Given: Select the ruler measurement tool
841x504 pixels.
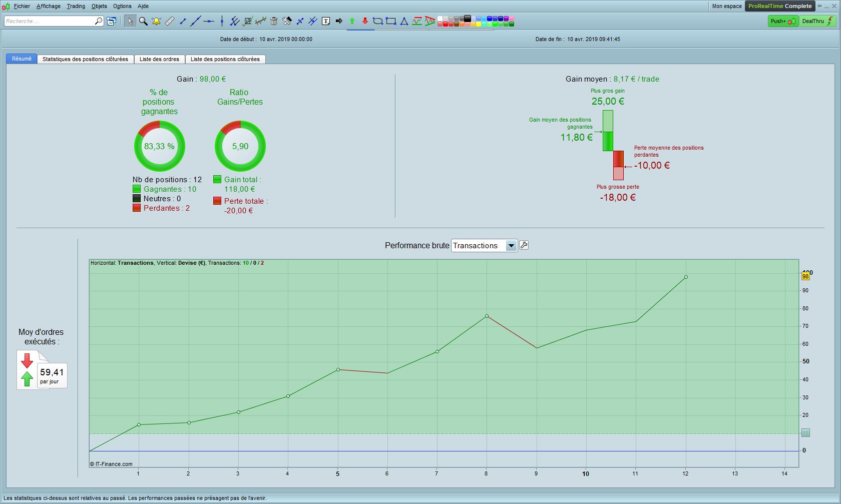Looking at the screenshot, I should click(x=170, y=21).
